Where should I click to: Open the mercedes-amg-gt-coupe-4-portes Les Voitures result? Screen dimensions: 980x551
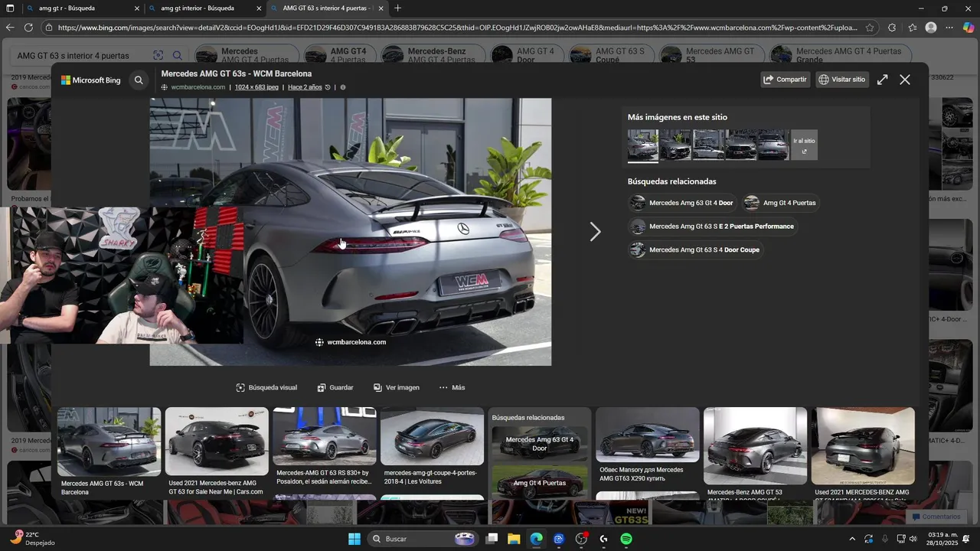pos(433,436)
